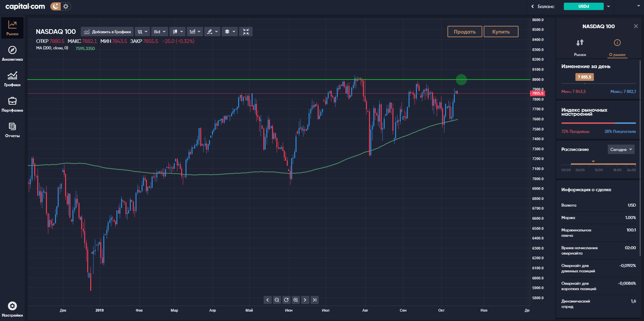Switch to the Рынки tab in side panel

click(580, 47)
